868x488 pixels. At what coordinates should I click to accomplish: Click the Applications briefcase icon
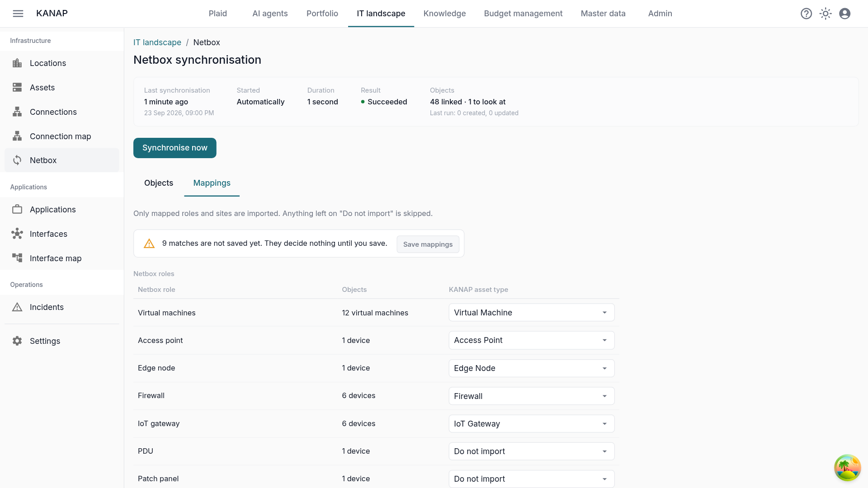point(17,210)
